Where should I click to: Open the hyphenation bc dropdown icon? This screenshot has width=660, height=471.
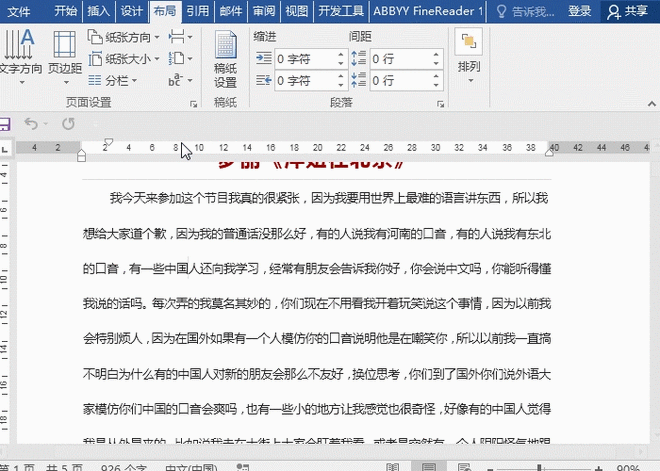[180, 80]
